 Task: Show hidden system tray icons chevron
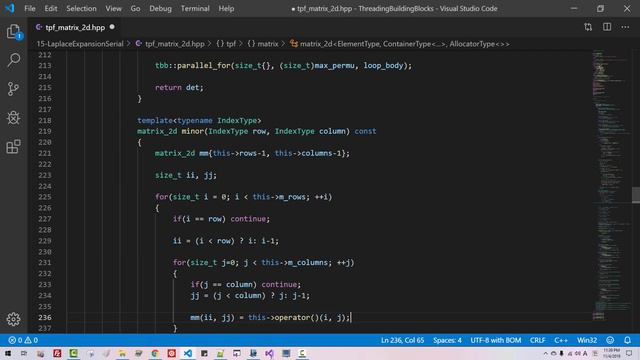545,353
